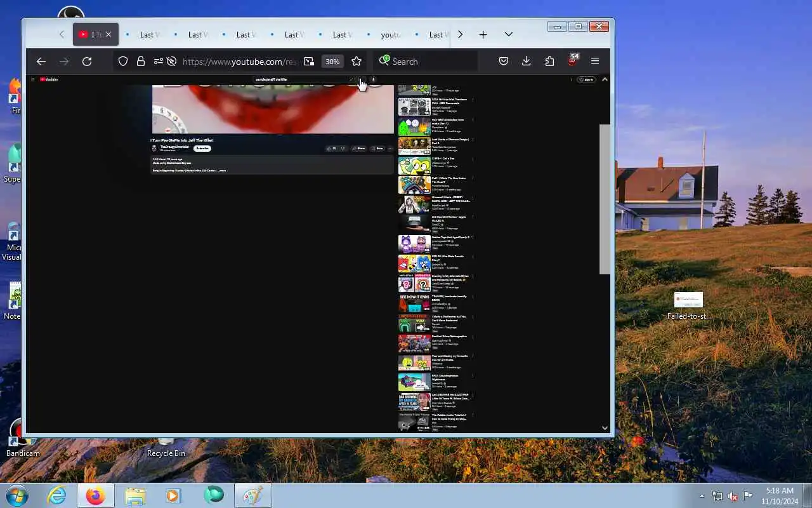Open the Paint icon on the taskbar
812x508 pixels.
253,495
